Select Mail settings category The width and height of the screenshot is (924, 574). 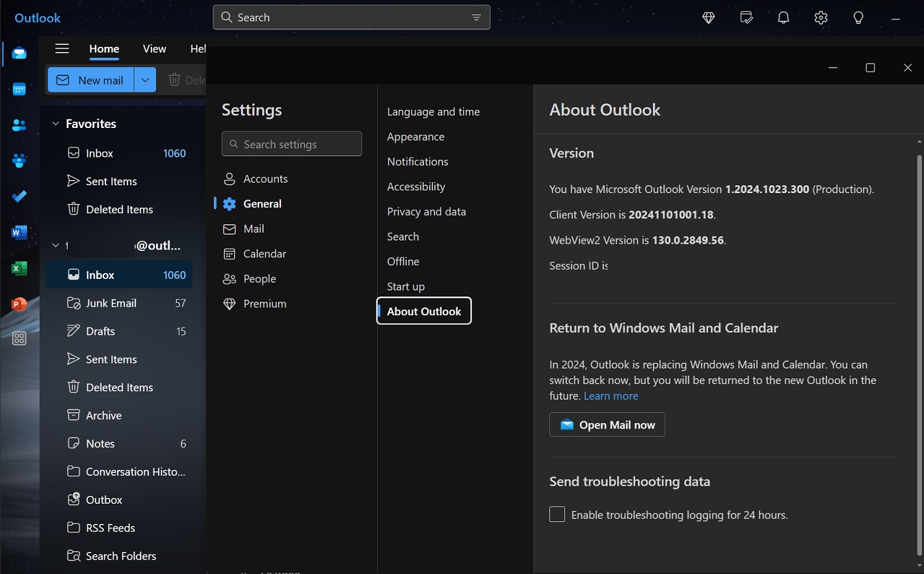(x=292, y=229)
